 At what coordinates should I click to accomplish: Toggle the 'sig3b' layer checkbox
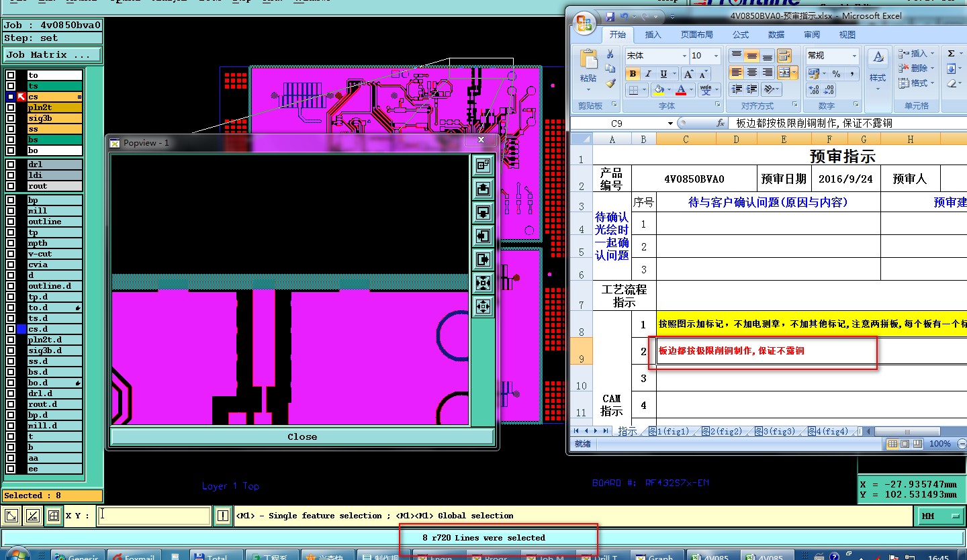click(11, 118)
